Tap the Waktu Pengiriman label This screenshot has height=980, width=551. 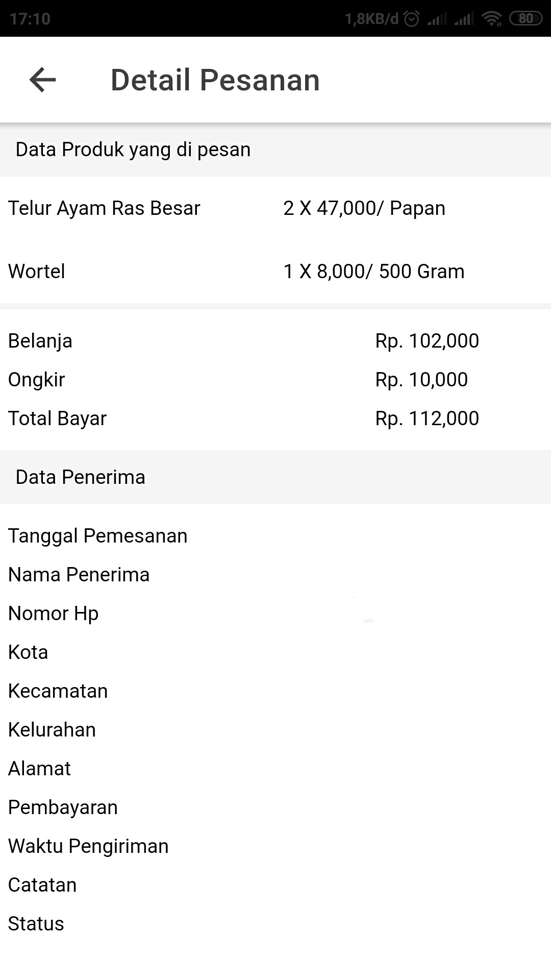coord(88,846)
